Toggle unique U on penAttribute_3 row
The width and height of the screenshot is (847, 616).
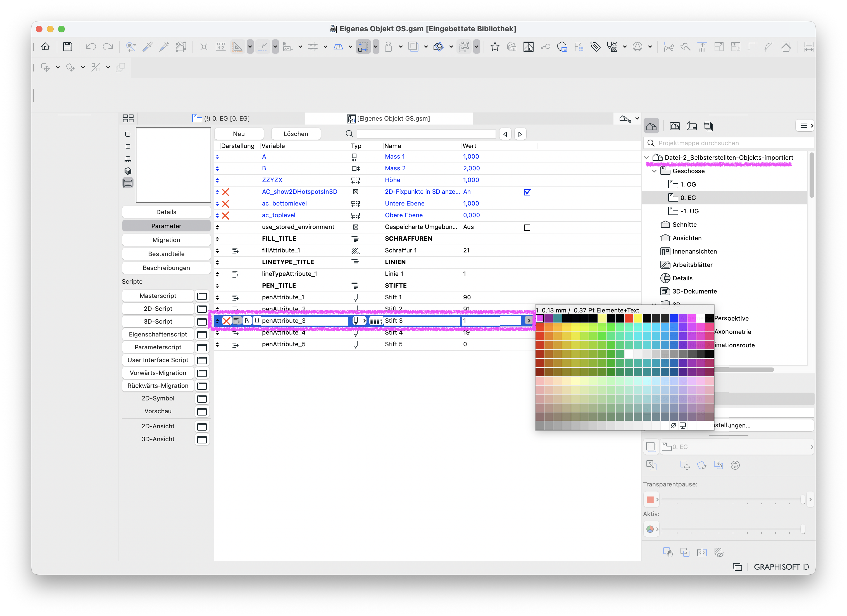[256, 321]
